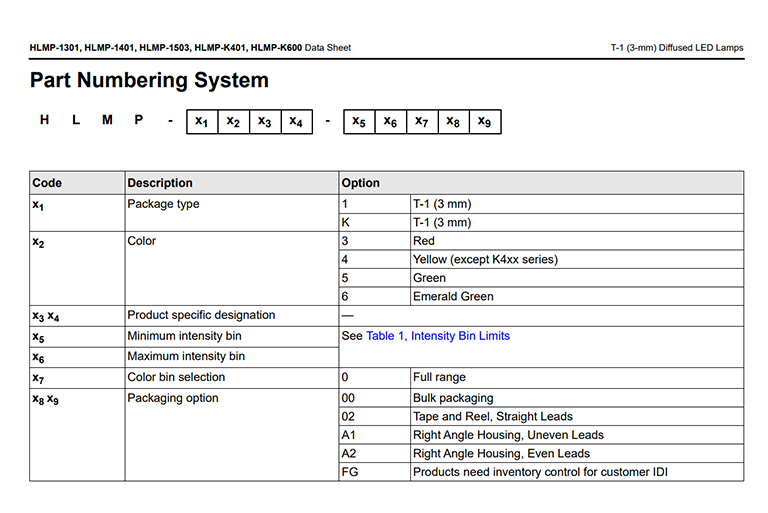
Task: Select the x2 box in part number diagram
Action: 234,122
